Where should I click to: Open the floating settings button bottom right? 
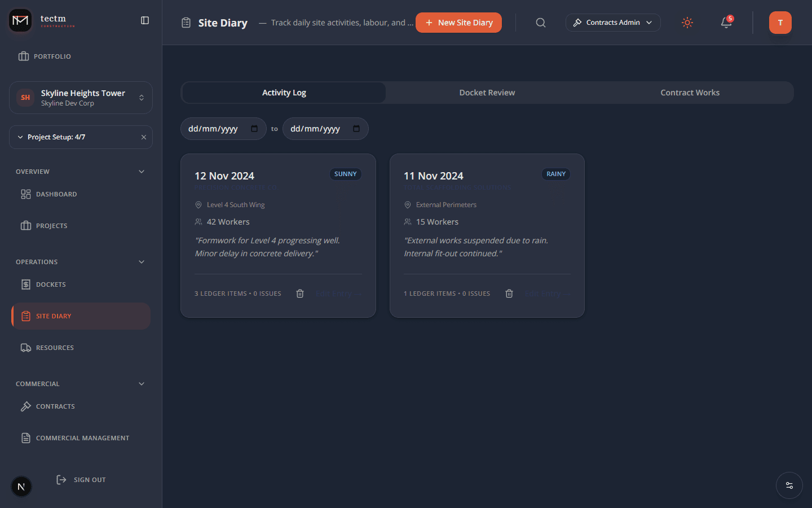click(788, 485)
